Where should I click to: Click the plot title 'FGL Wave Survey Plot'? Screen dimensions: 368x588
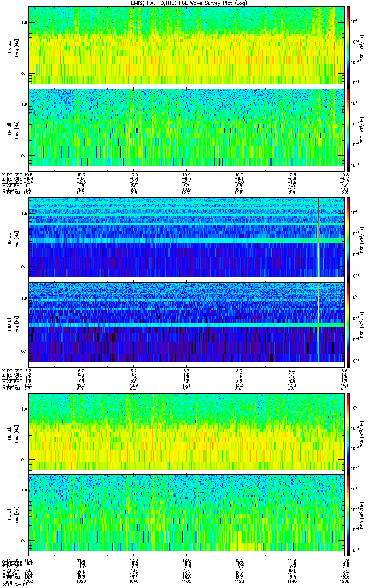tap(184, 3)
